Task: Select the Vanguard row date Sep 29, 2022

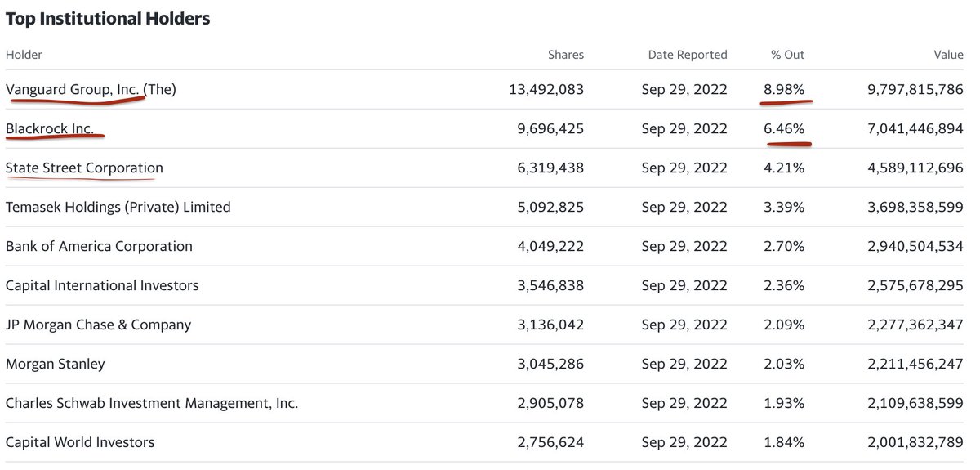Action: coord(684,89)
